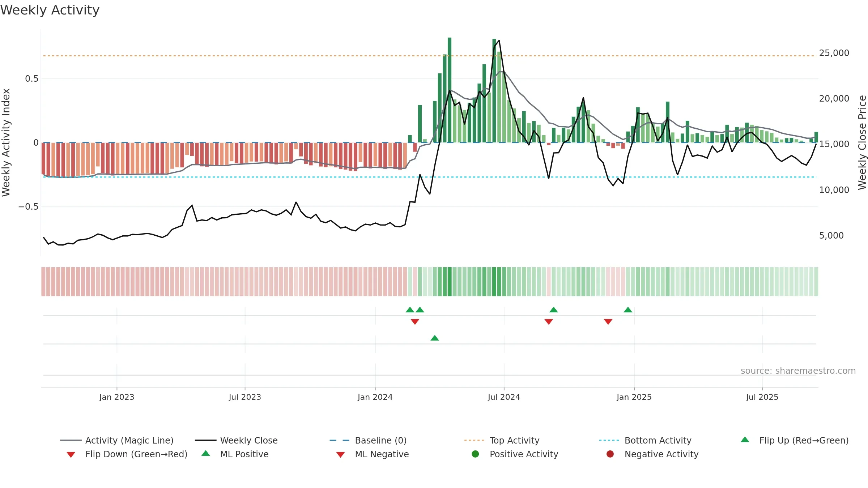Click the Weekly Activity Index axis title
This screenshot has height=488, width=868.
[x=6, y=142]
